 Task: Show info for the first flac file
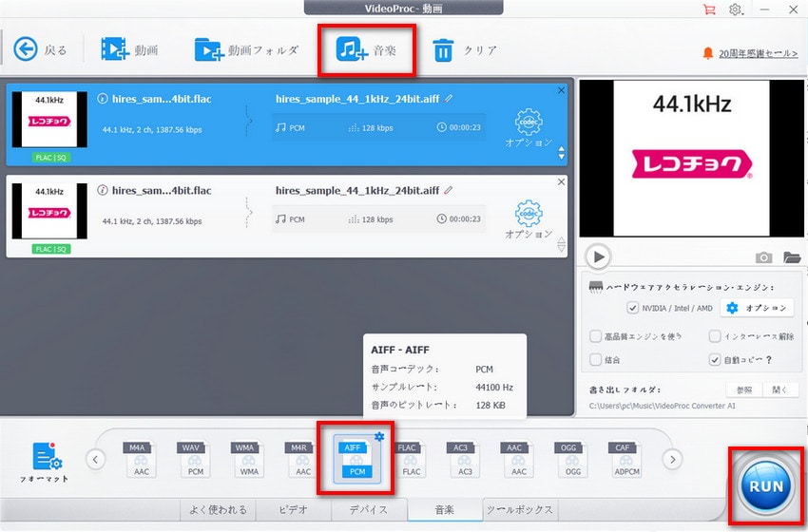103,99
